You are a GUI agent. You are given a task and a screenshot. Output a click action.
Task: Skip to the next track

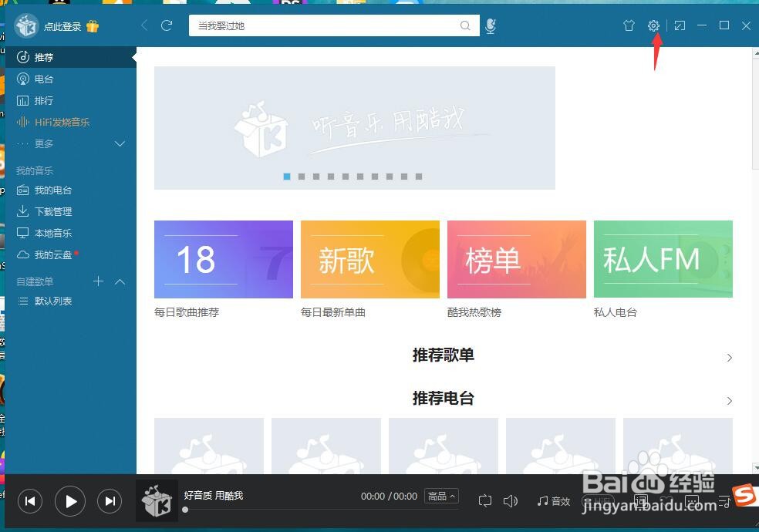(x=110, y=501)
